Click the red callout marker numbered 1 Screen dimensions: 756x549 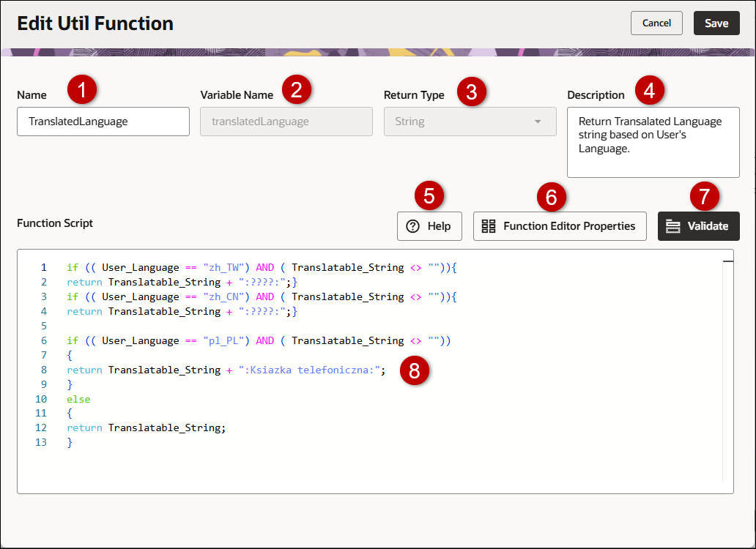pyautogui.click(x=81, y=91)
